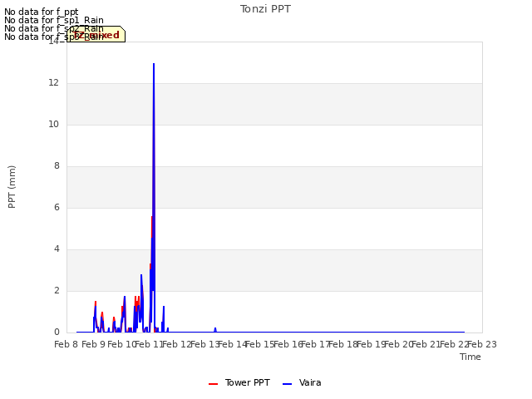532x399 pixels.
Task: Click the Feb 14 x-axis tick label
Action: [232, 344]
